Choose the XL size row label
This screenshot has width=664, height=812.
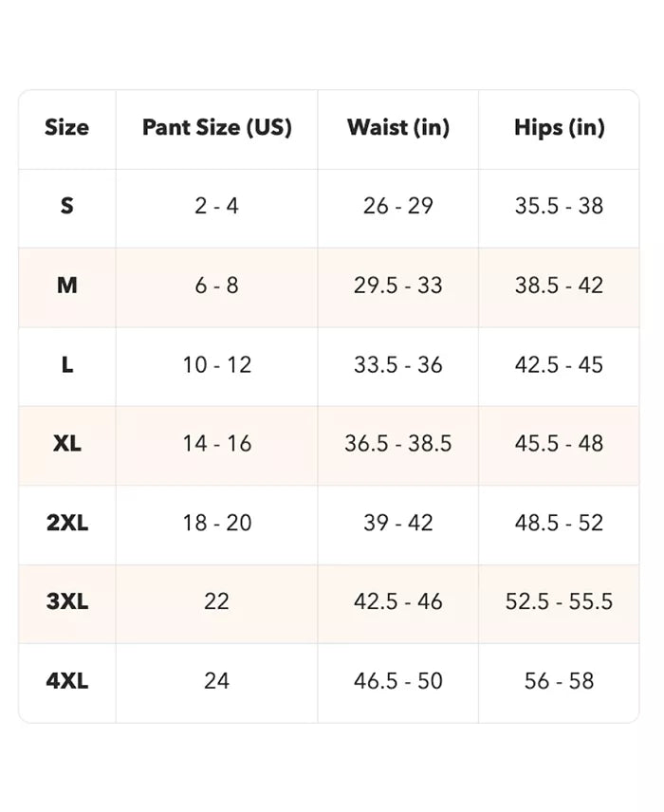pos(66,443)
